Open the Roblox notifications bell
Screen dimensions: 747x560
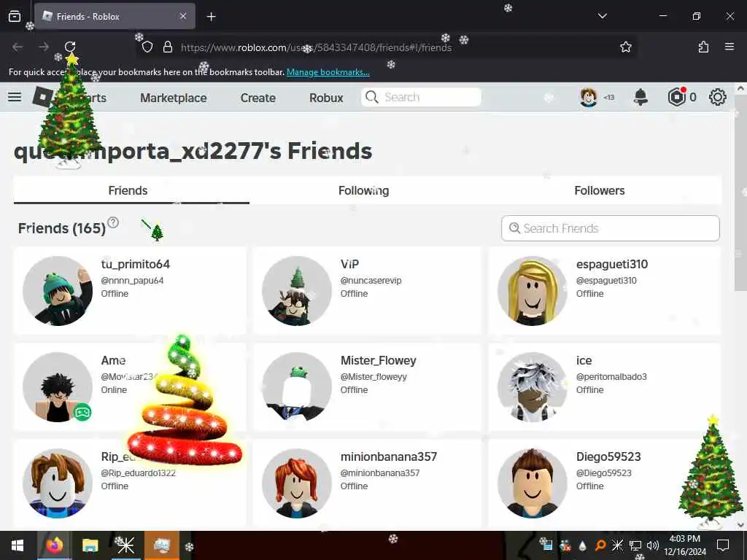pos(640,97)
